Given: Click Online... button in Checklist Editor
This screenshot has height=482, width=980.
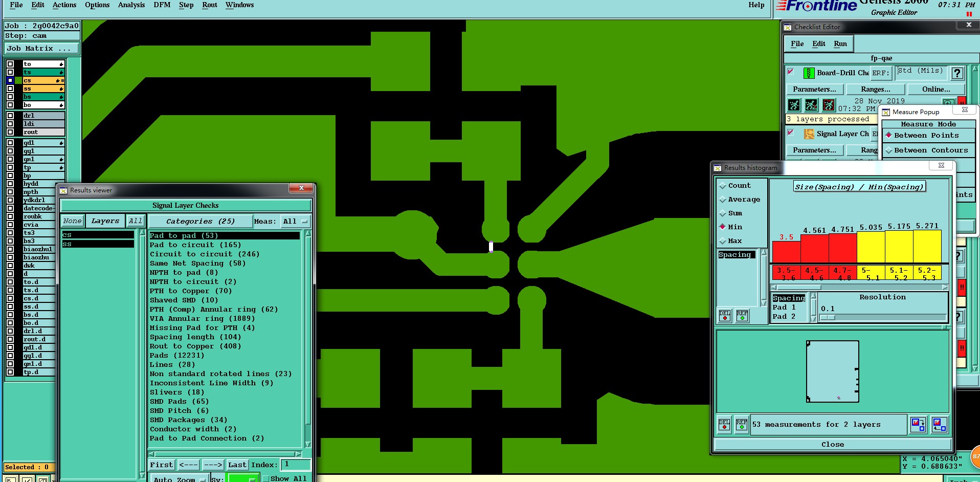Looking at the screenshot, I should [936, 90].
